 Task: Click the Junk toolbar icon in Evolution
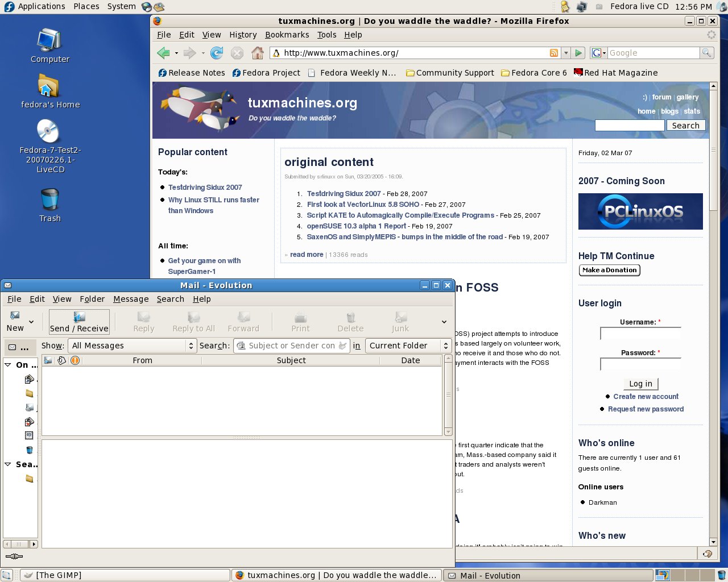[400, 317]
